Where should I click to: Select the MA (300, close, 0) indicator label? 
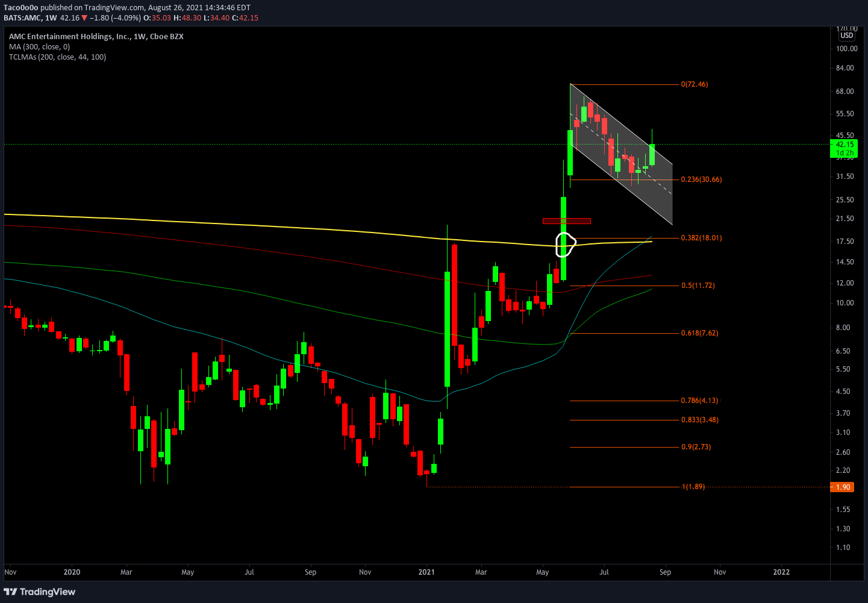(39, 47)
